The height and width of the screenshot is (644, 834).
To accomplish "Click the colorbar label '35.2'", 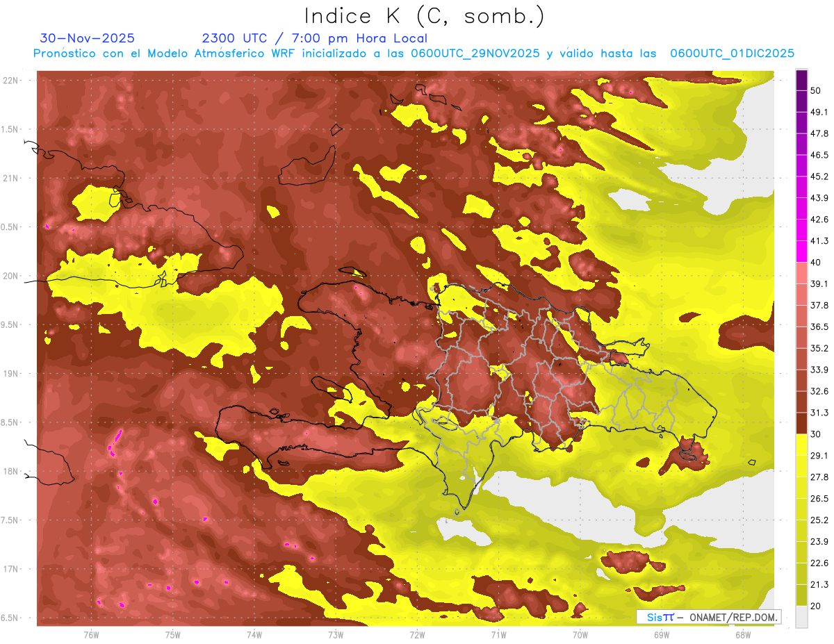I will point(819,348).
